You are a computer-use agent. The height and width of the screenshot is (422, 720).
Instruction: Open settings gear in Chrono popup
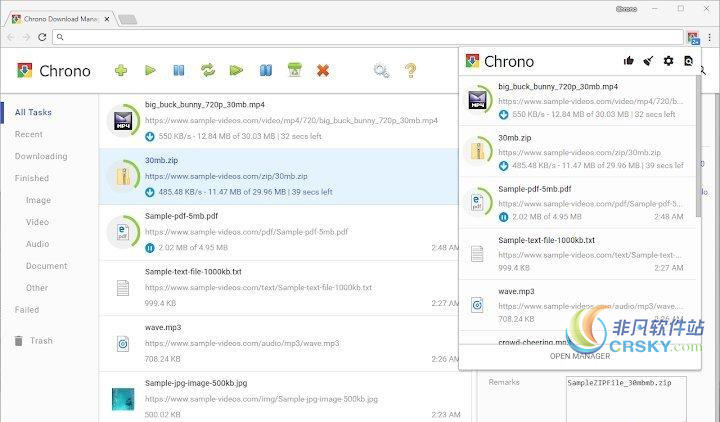[669, 61]
